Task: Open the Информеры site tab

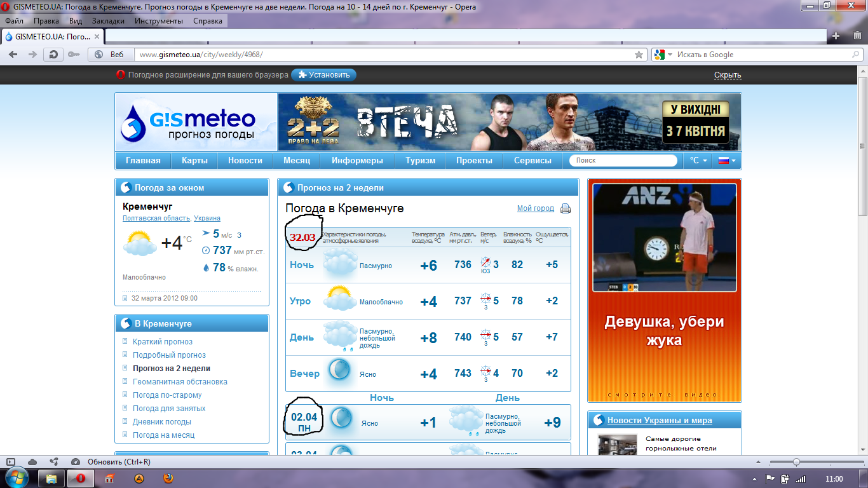Action: [x=357, y=161]
